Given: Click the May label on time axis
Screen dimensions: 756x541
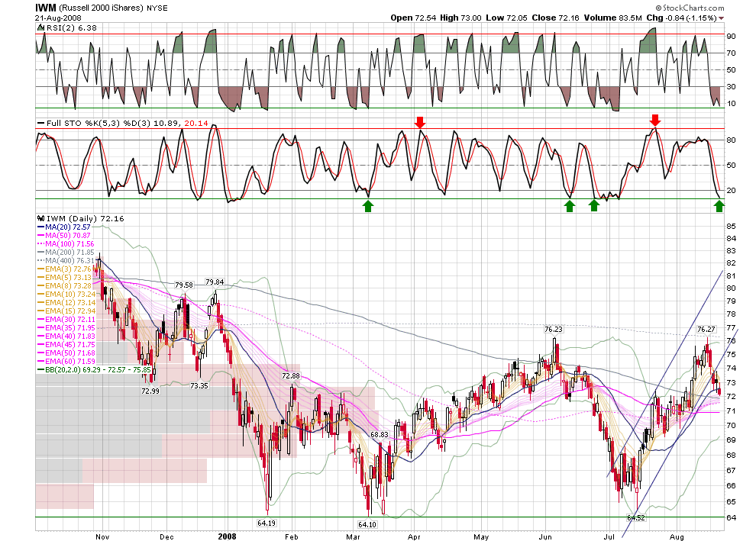Looking at the screenshot, I should click(x=481, y=536).
